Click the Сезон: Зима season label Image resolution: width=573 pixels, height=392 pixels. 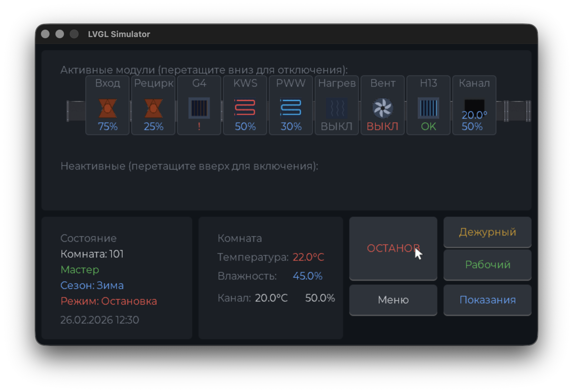click(92, 286)
